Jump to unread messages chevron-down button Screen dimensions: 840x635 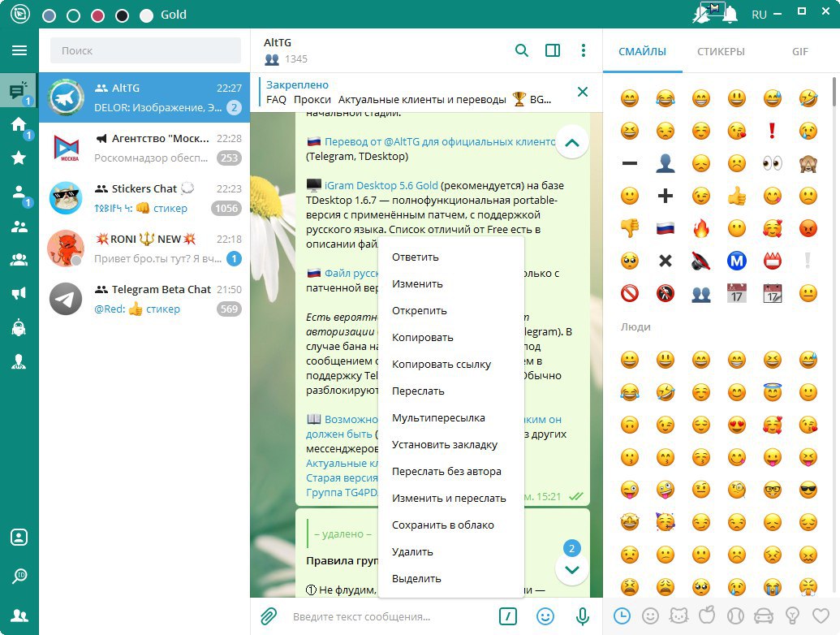click(x=572, y=569)
